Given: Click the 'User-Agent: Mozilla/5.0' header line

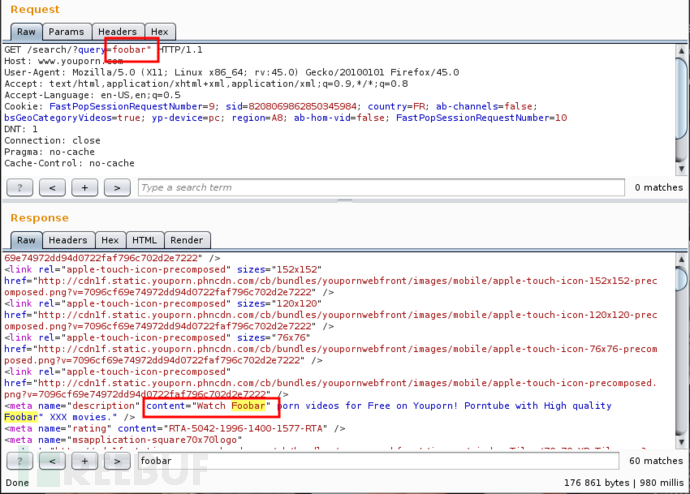Looking at the screenshot, I should pos(231,73).
